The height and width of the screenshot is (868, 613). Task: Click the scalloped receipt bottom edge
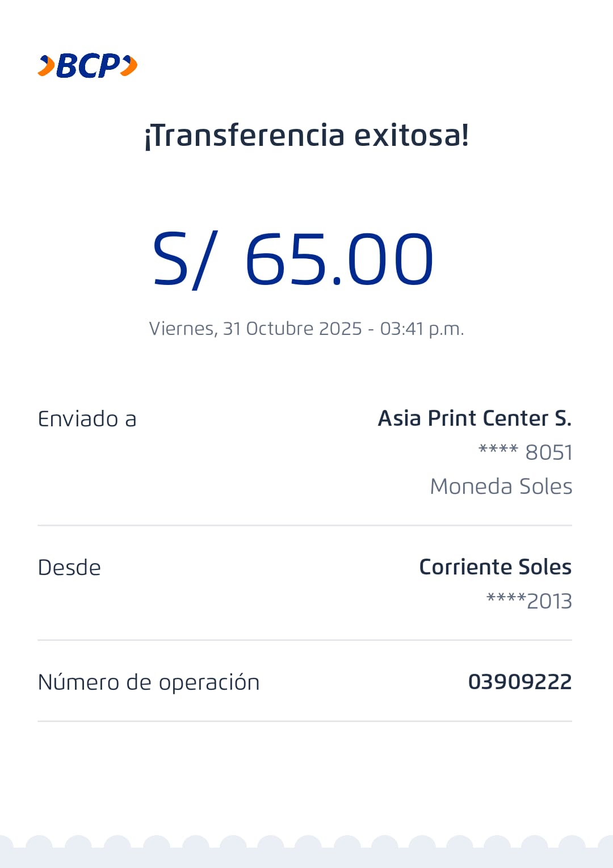(x=306, y=850)
